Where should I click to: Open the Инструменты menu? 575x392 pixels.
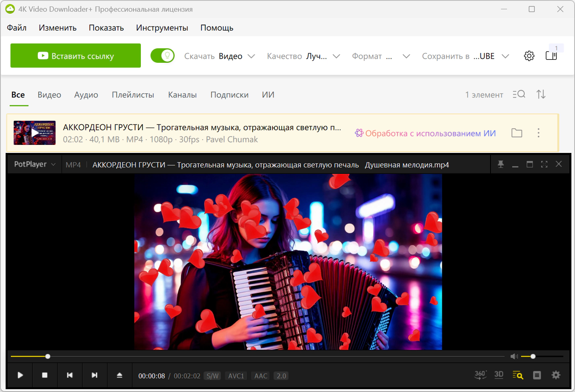click(x=162, y=28)
